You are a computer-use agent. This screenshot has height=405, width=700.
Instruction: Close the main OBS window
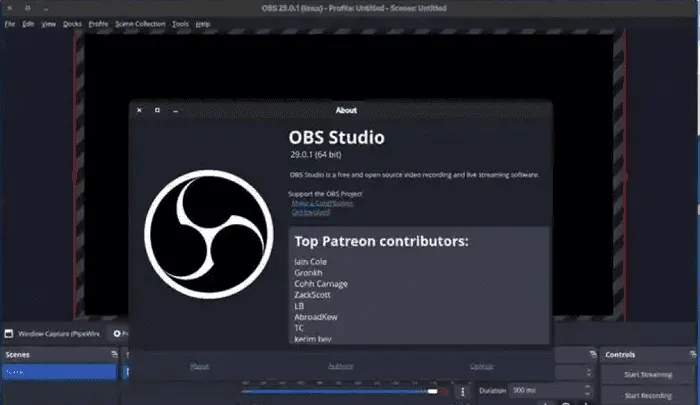(9, 8)
